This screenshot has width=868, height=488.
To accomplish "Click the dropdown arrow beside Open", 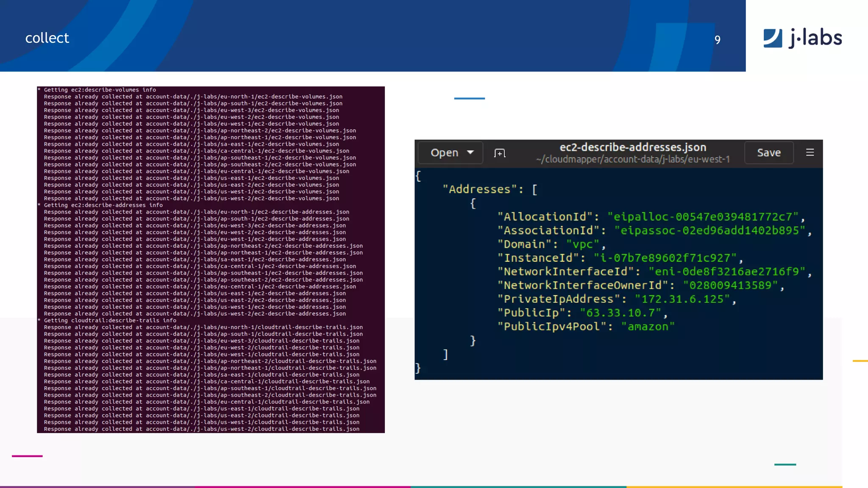I will [x=470, y=152].
